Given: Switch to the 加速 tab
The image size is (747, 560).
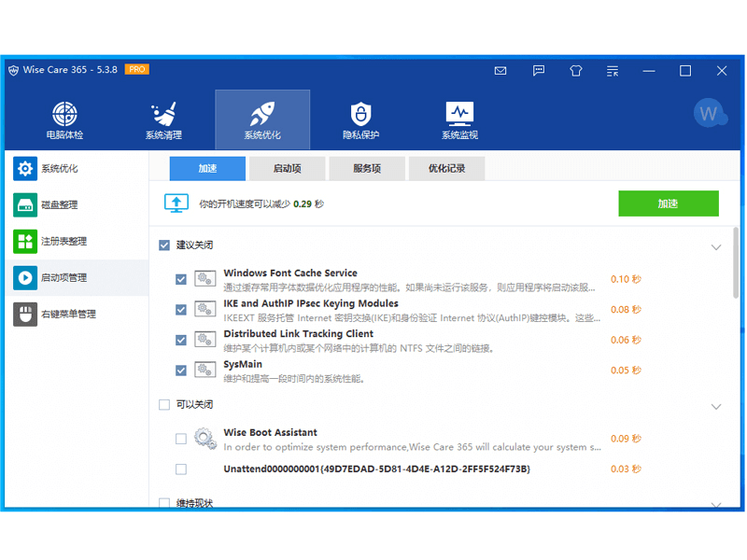Looking at the screenshot, I should click(x=207, y=169).
